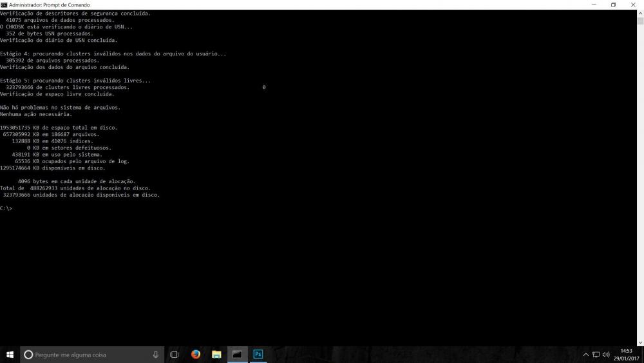Click 'Verificação de espaço livre concluída' line

point(57,94)
